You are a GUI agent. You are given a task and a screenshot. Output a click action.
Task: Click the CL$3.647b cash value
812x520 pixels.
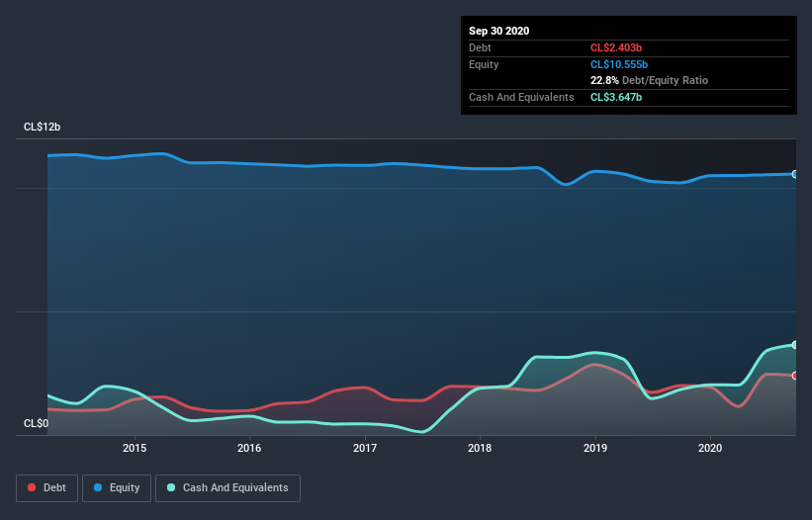pos(616,97)
